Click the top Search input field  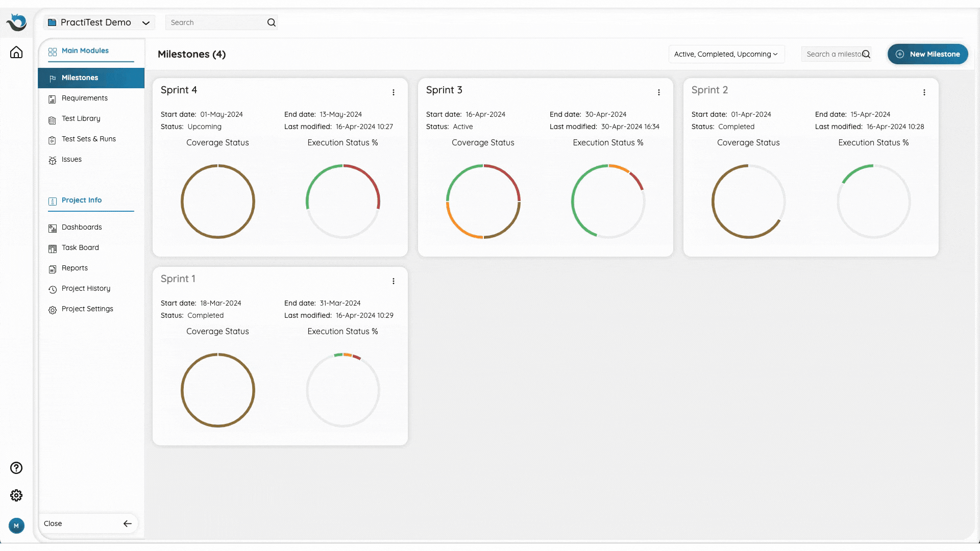(x=214, y=22)
